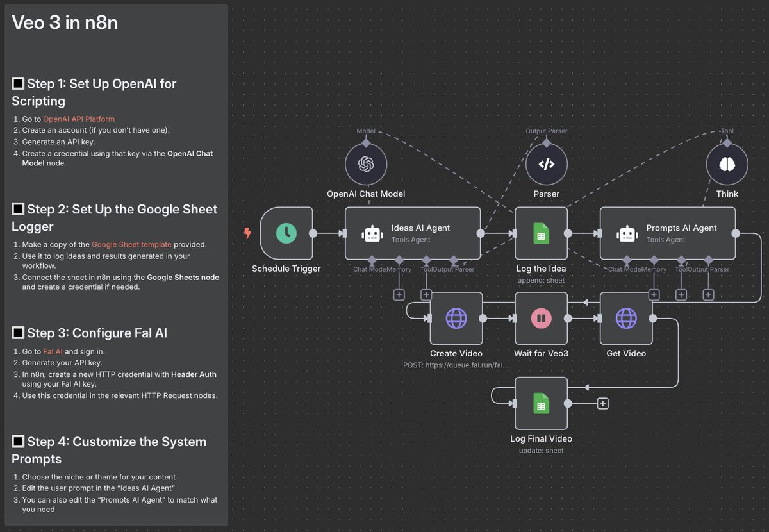Click the 'update: sheet' subtitle
Screen dimensions: 769x532
(x=542, y=451)
